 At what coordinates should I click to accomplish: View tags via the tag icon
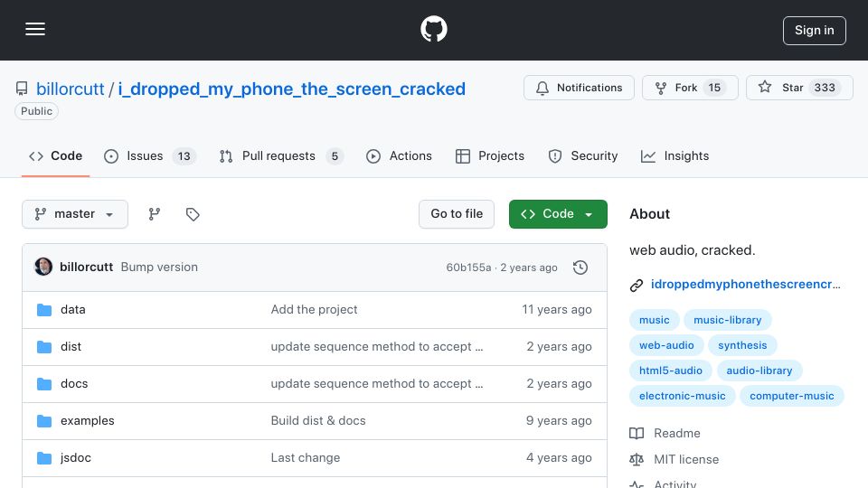[x=193, y=214]
